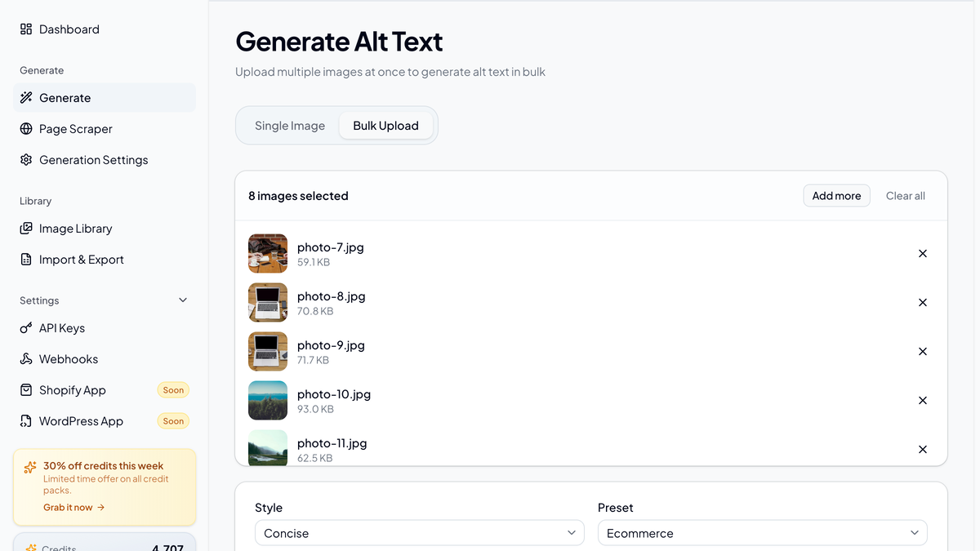Click the Import & Export file icon
This screenshot has height=551, width=980.
coord(26,260)
